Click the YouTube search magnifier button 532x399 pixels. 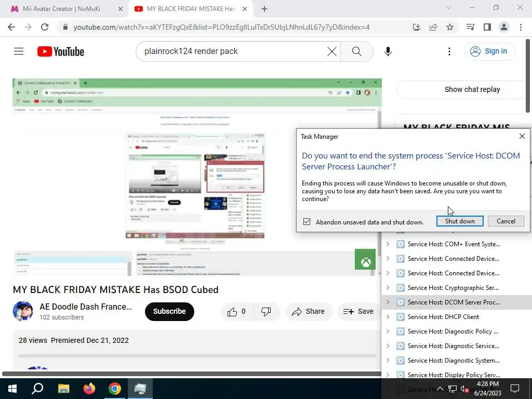356,51
